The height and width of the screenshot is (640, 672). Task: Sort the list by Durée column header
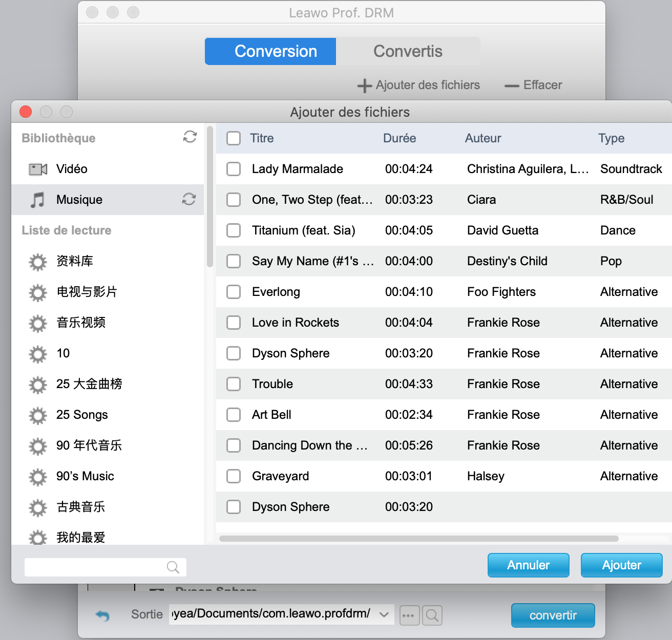coord(400,138)
